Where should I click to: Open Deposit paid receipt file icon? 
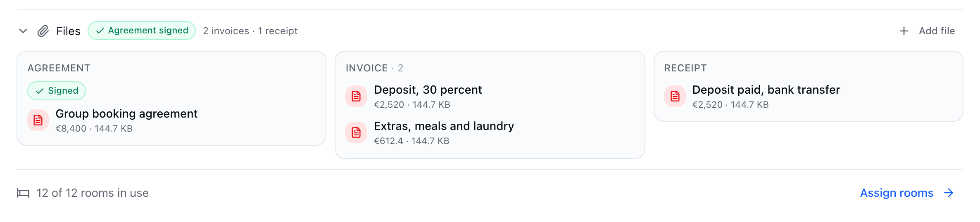click(675, 96)
